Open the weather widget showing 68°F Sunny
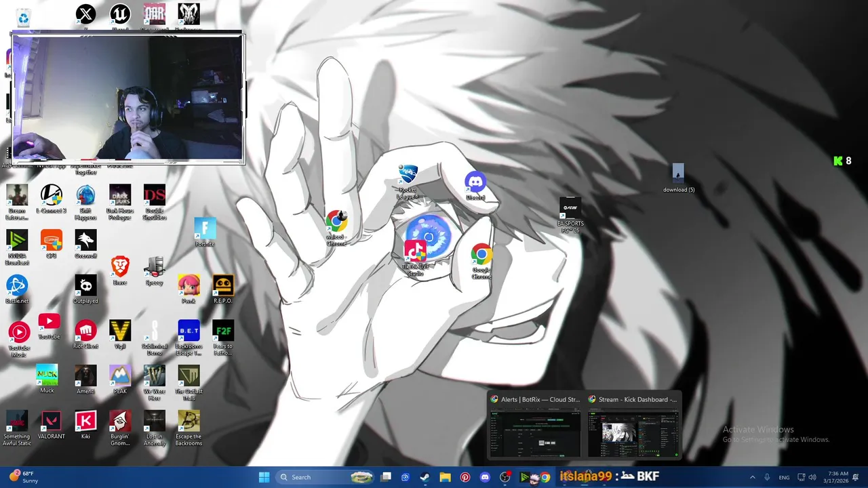This screenshot has width=868, height=488. 22,477
